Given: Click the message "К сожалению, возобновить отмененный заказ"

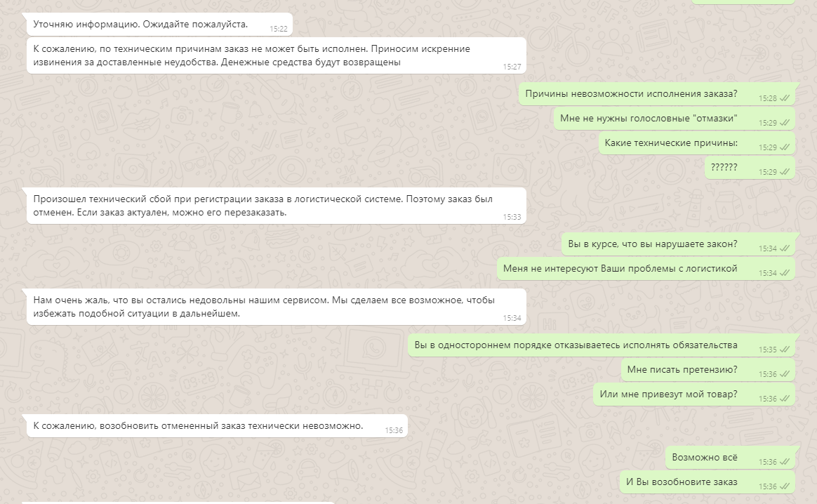Looking at the screenshot, I should pyautogui.click(x=217, y=426).
